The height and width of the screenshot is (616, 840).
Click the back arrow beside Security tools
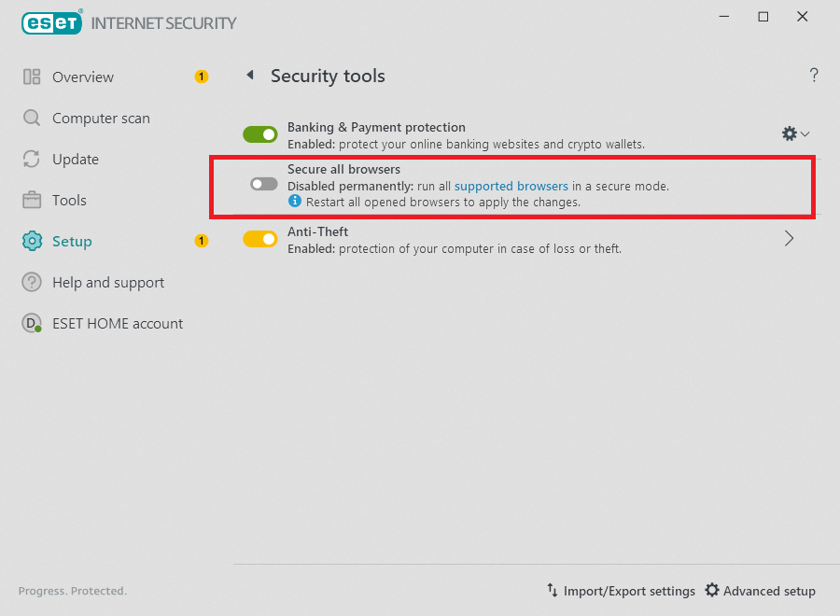tap(249, 76)
